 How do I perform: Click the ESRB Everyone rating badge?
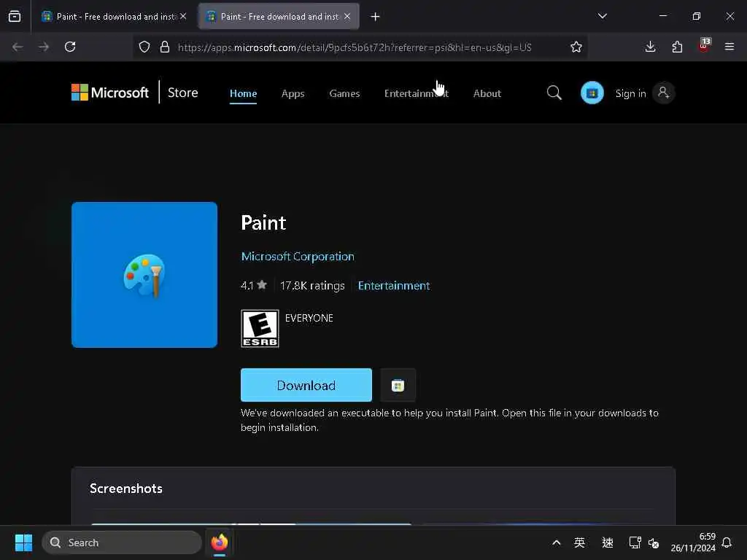260,329
